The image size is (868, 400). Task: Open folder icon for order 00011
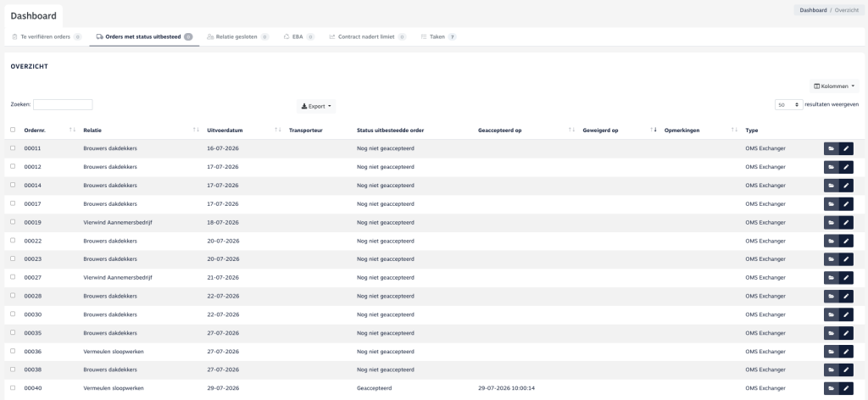click(x=831, y=149)
